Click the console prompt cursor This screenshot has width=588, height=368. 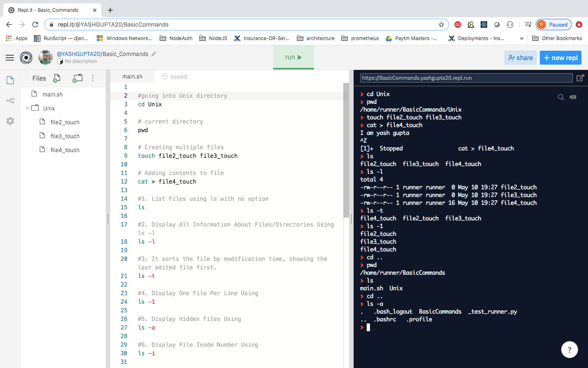click(x=368, y=327)
